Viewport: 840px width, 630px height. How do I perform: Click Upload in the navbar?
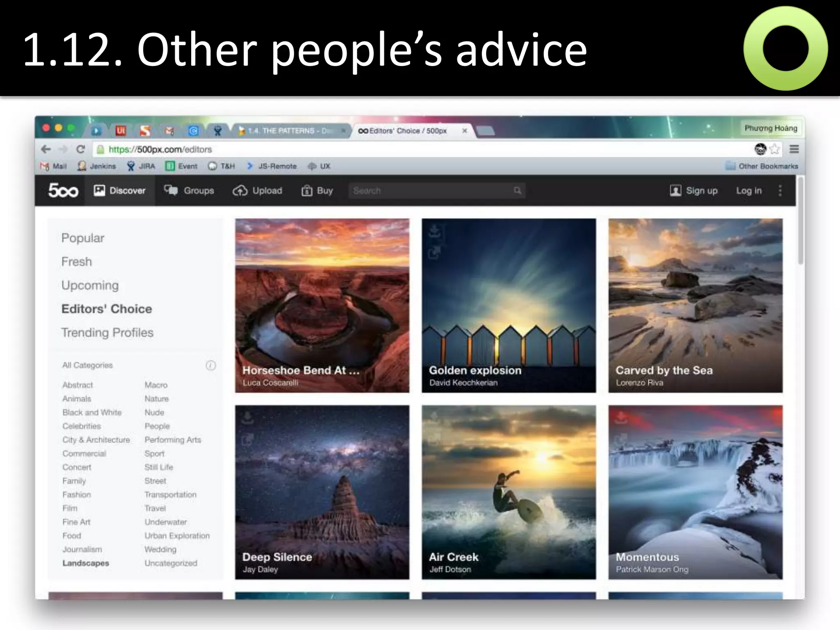[x=258, y=190]
